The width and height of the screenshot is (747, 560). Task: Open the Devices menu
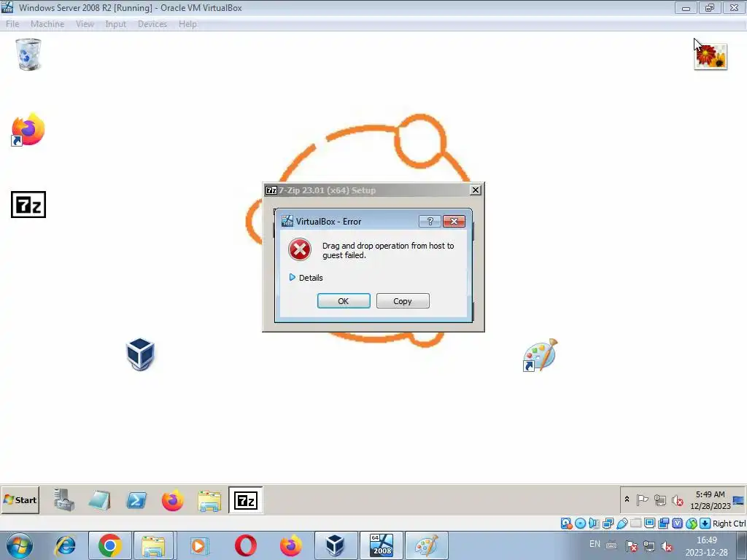coord(152,24)
